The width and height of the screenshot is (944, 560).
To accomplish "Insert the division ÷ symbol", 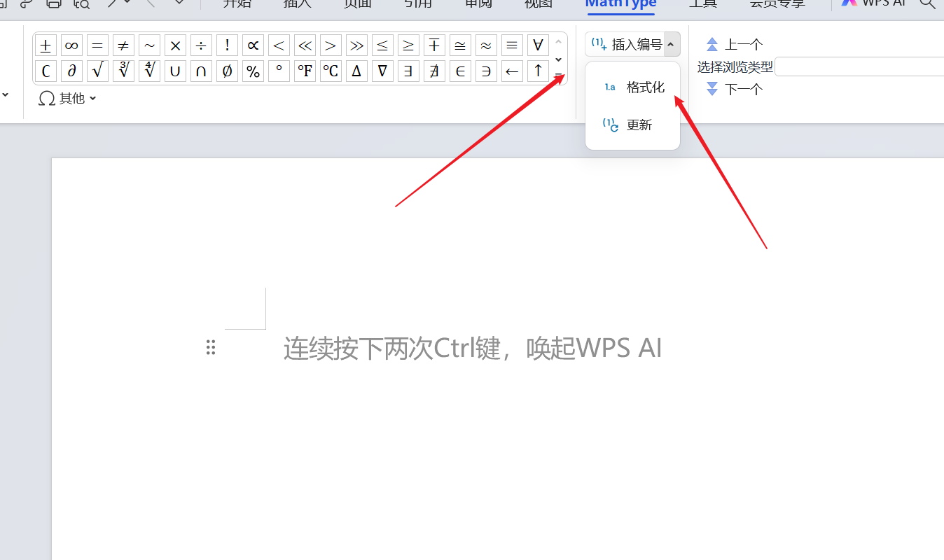I will coord(201,45).
